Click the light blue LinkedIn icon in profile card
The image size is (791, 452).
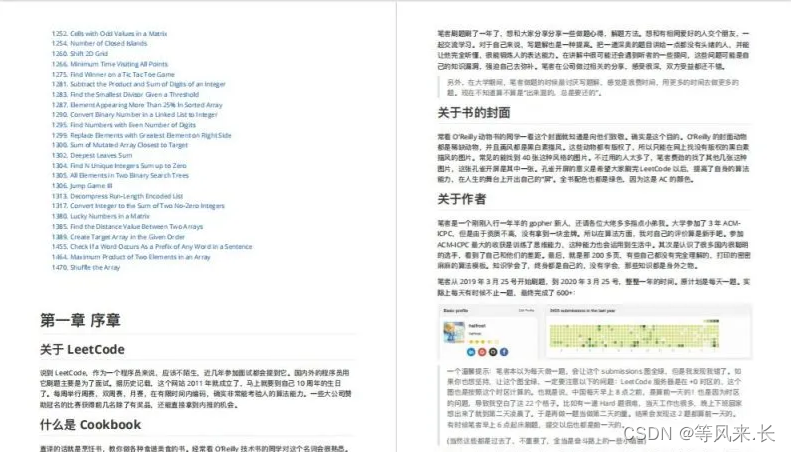[x=471, y=352]
